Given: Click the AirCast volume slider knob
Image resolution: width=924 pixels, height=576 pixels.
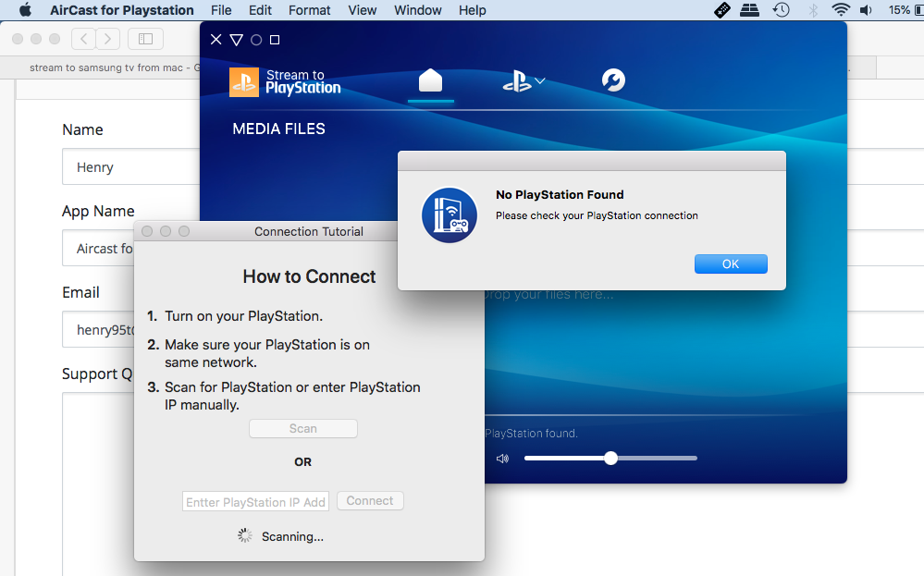Looking at the screenshot, I should [611, 458].
